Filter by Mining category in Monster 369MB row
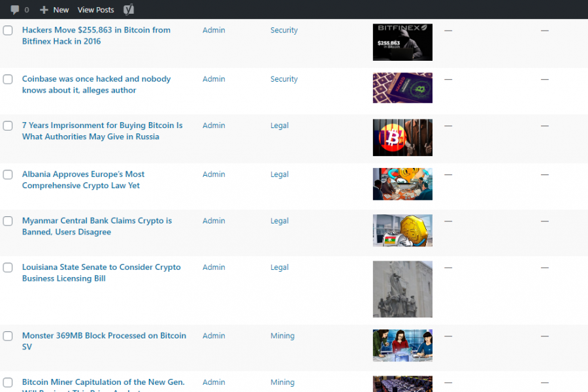 click(282, 335)
